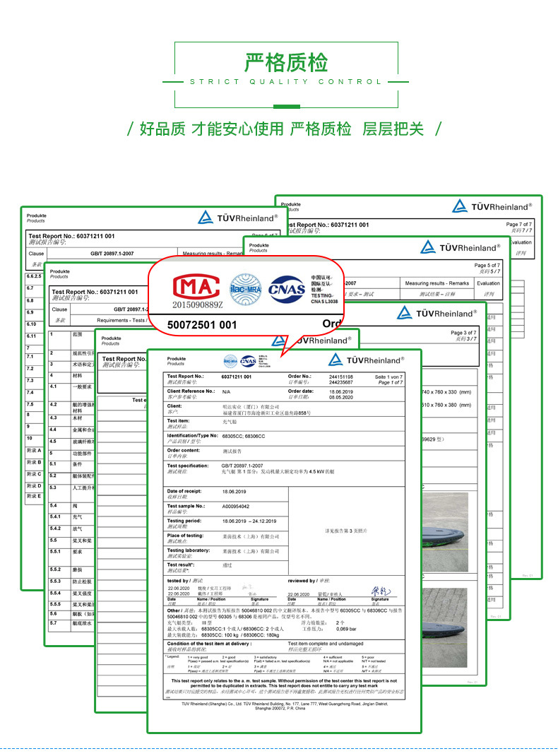Click 'CNAS L3038' text beside CNAS logo
Image resolution: width=558 pixels, height=756 pixels.
pyautogui.click(x=324, y=301)
